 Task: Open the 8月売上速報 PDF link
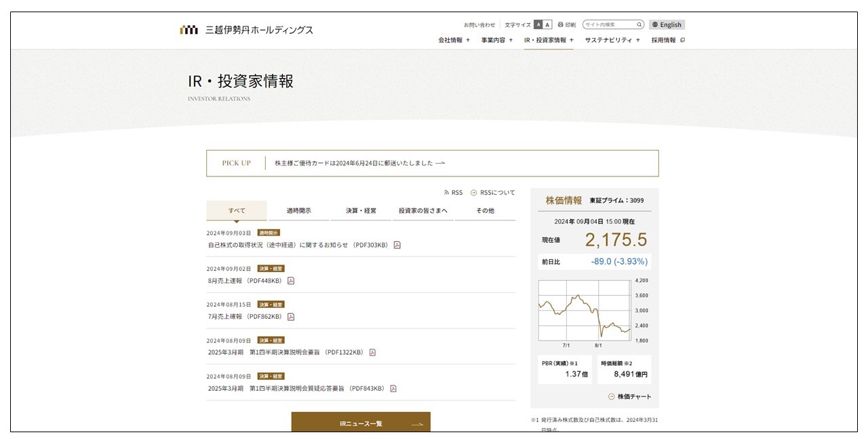[245, 281]
